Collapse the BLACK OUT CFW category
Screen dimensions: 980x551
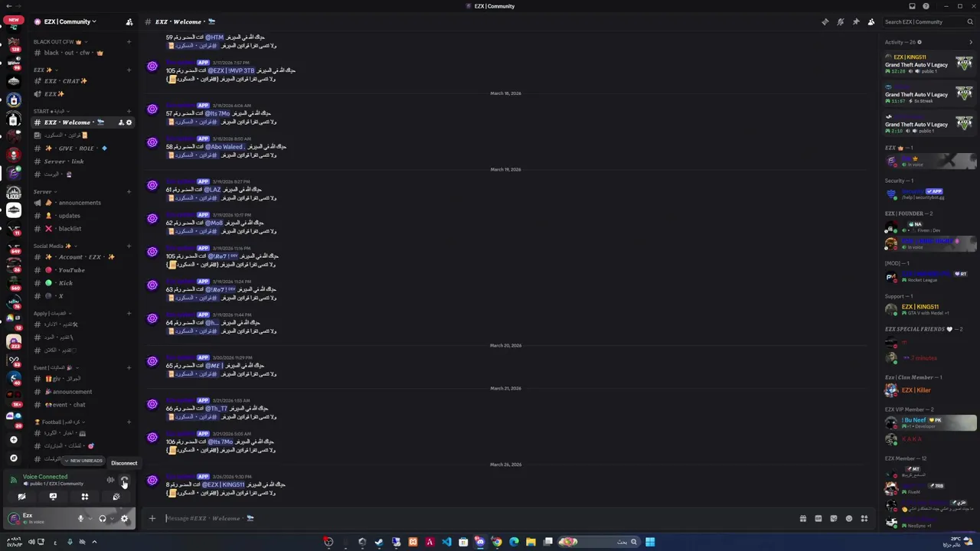(60, 41)
